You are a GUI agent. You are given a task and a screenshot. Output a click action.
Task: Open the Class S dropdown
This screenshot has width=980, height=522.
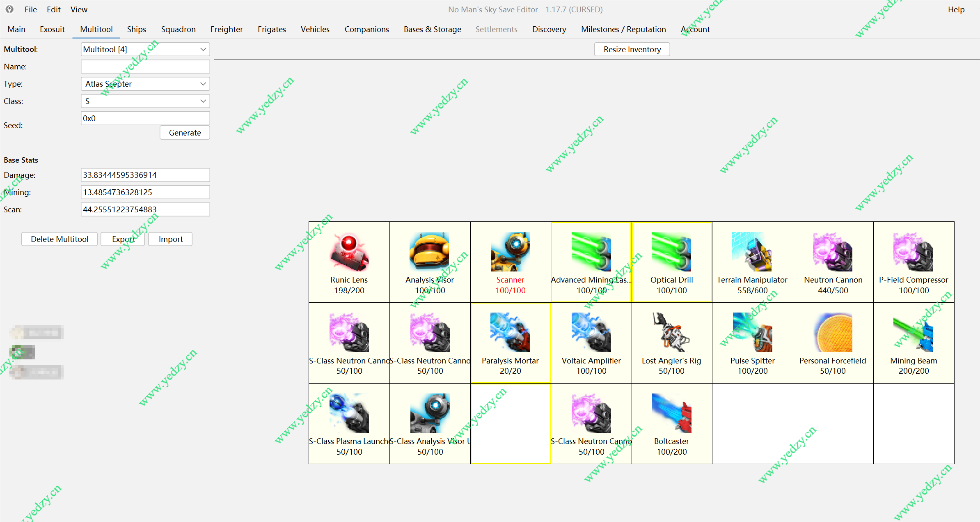[145, 101]
